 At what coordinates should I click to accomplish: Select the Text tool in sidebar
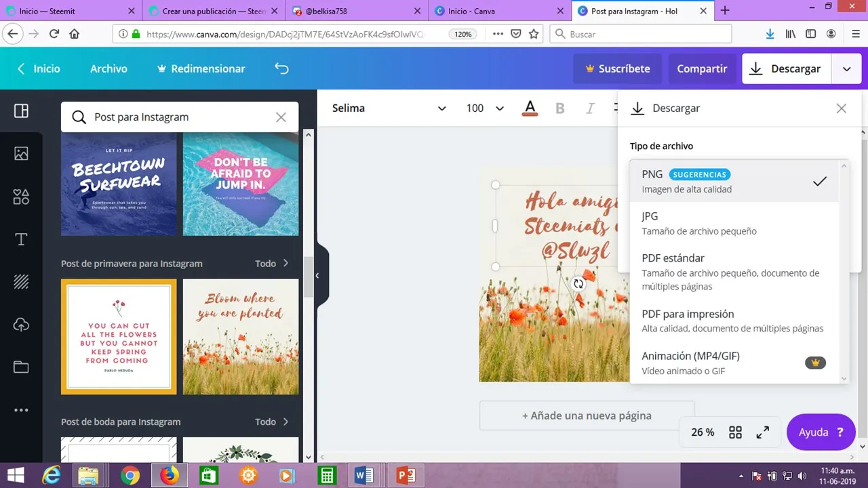21,239
